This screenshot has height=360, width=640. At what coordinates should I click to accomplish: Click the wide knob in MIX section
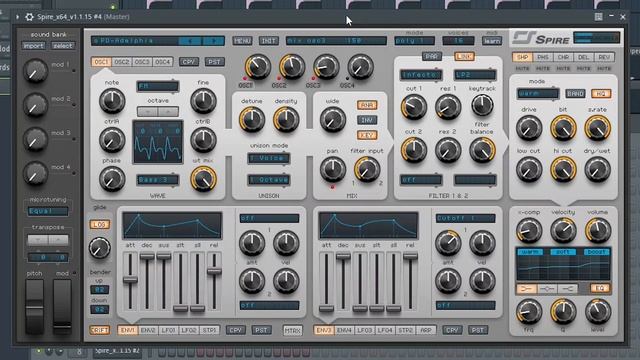click(x=333, y=120)
